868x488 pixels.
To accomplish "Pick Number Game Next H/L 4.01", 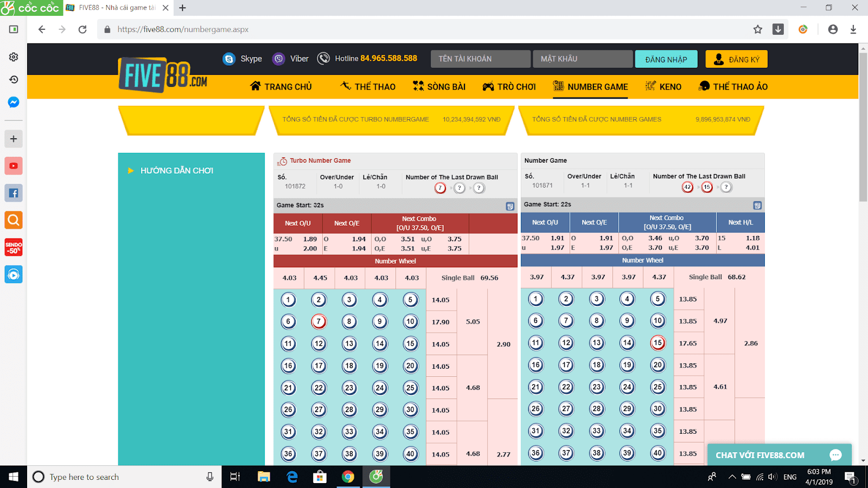I will tap(752, 247).
